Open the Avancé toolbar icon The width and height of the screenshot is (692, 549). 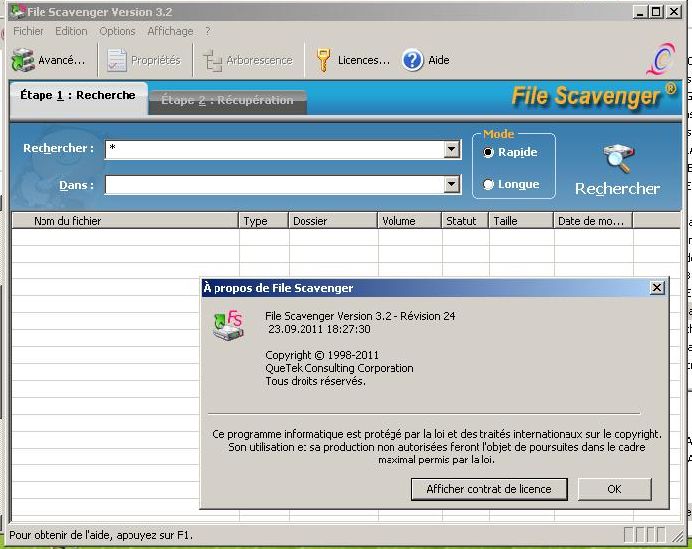pyautogui.click(x=23, y=60)
